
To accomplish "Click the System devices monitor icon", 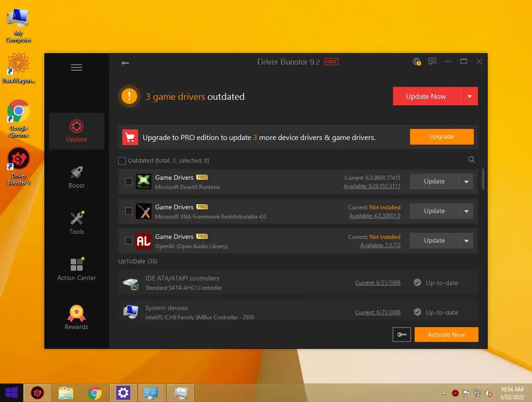I will pyautogui.click(x=131, y=312).
